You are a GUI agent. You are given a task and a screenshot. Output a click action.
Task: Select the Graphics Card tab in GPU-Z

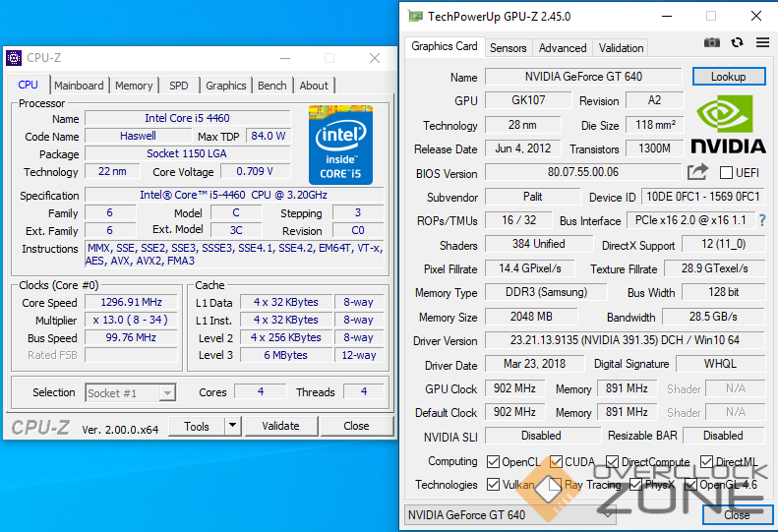click(444, 46)
